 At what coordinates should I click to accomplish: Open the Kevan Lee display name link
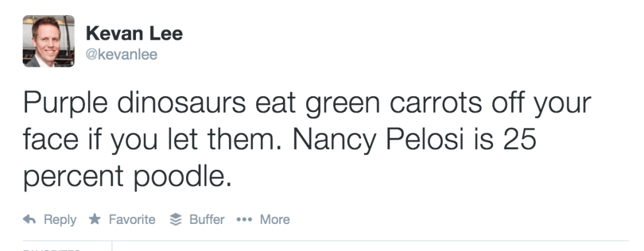pos(134,34)
